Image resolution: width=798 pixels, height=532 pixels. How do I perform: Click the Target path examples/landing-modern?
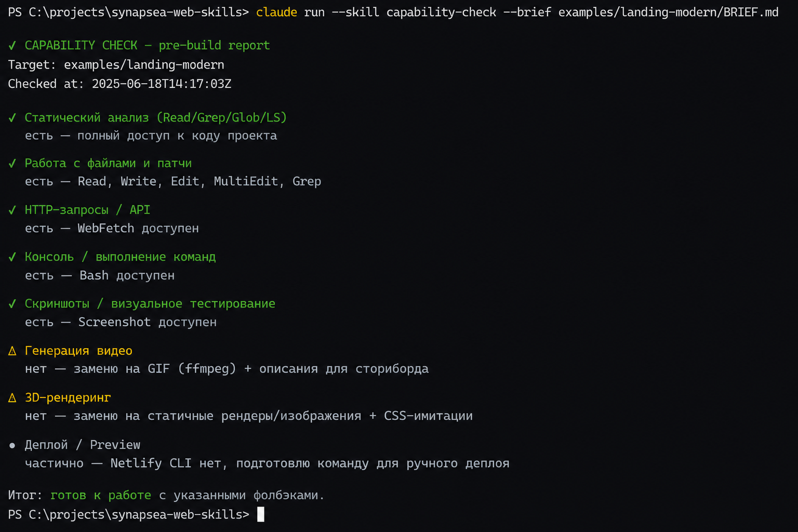pos(144,65)
